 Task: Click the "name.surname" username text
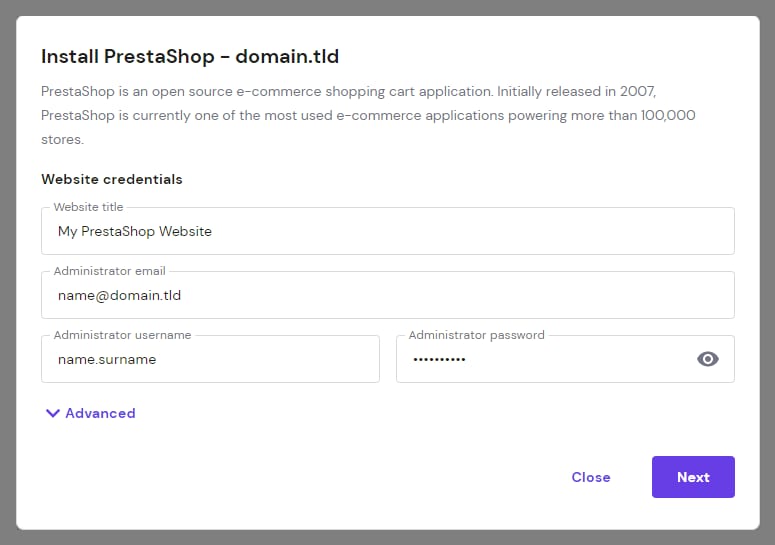[107, 360]
